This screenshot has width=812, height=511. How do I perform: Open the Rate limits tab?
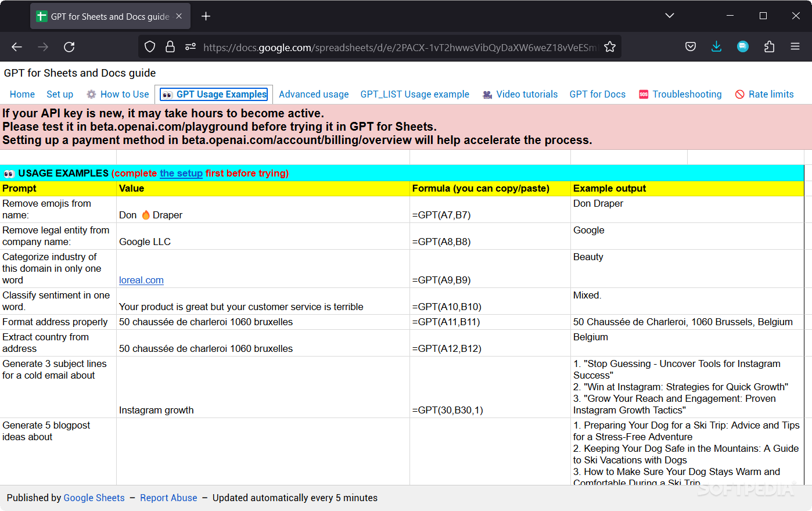[x=764, y=94]
